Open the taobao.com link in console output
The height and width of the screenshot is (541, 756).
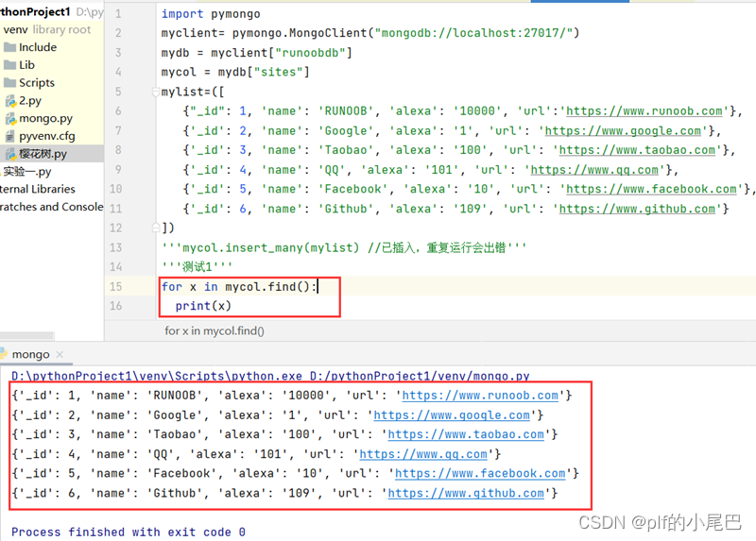click(x=466, y=434)
